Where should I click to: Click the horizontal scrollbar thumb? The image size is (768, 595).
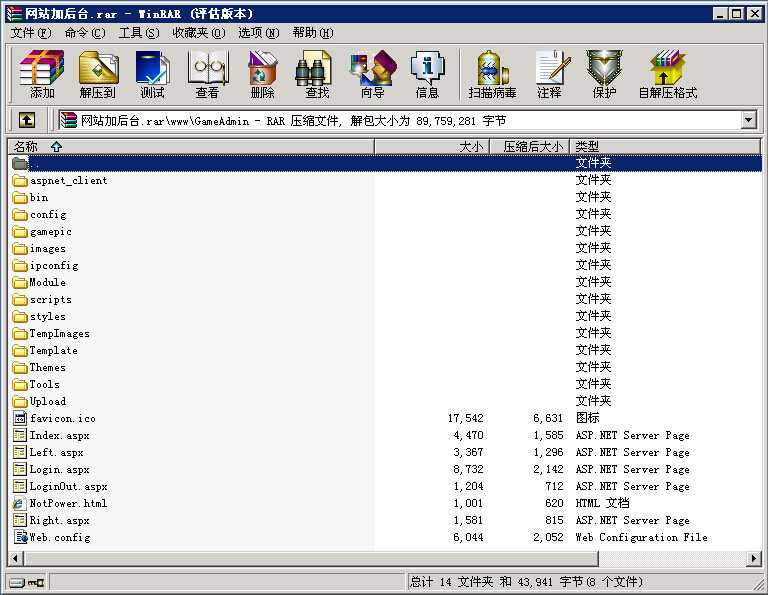pyautogui.click(x=311, y=558)
